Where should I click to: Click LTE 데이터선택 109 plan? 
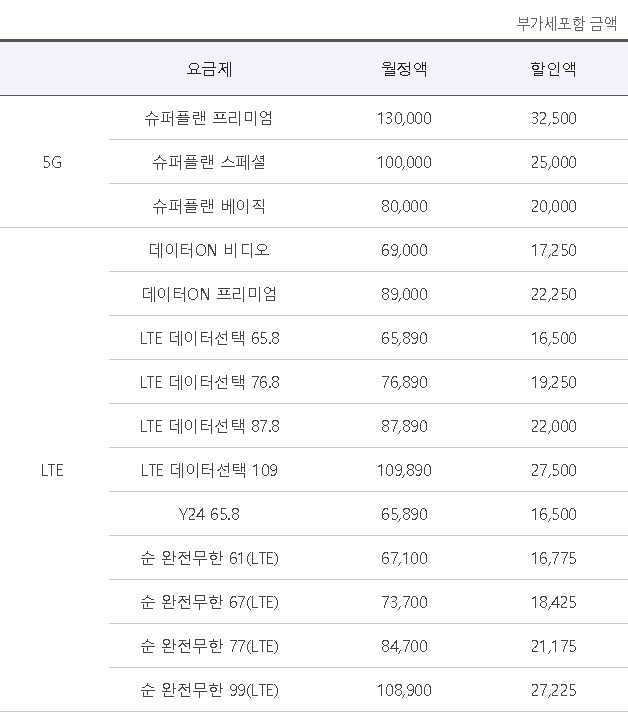point(209,470)
